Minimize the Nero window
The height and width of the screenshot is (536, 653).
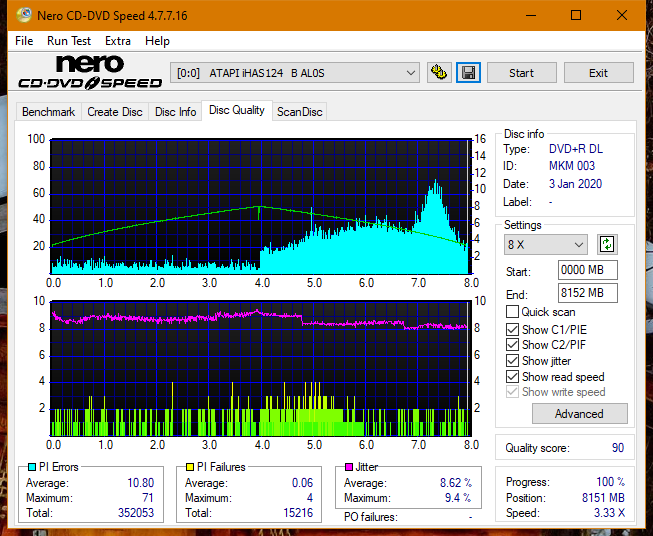click(531, 15)
